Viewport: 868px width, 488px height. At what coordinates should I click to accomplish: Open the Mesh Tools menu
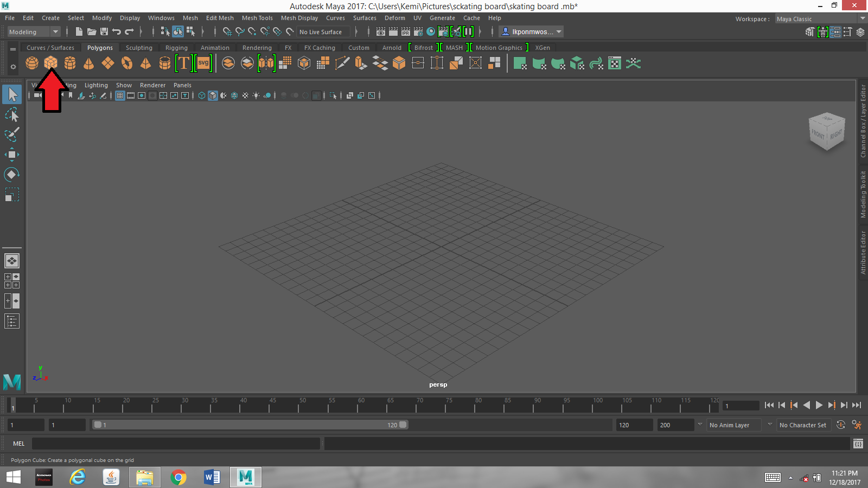pyautogui.click(x=257, y=18)
